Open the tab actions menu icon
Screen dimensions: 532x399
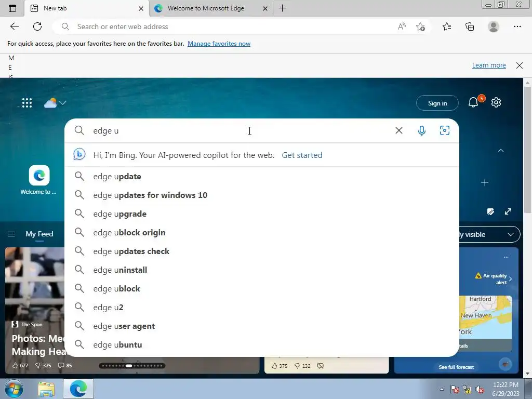click(12, 8)
